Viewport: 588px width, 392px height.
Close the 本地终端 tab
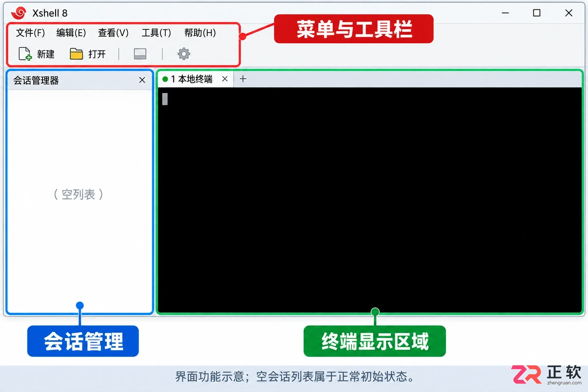tap(225, 79)
